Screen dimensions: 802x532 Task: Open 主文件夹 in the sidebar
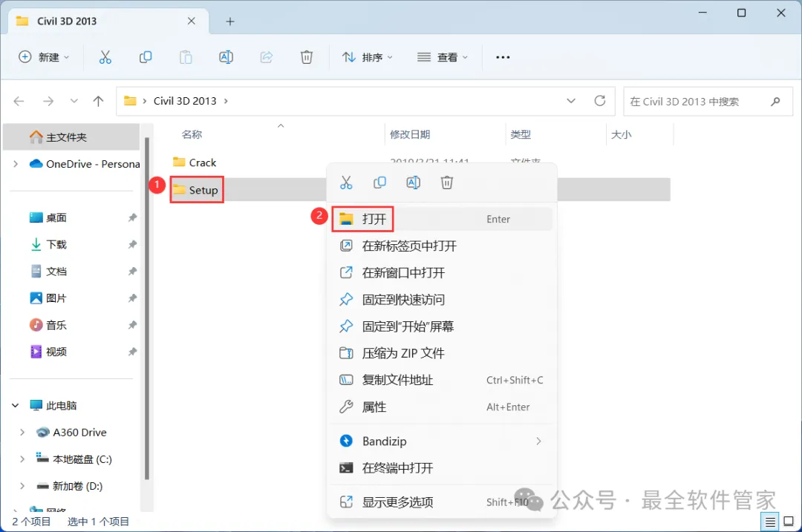[71, 137]
